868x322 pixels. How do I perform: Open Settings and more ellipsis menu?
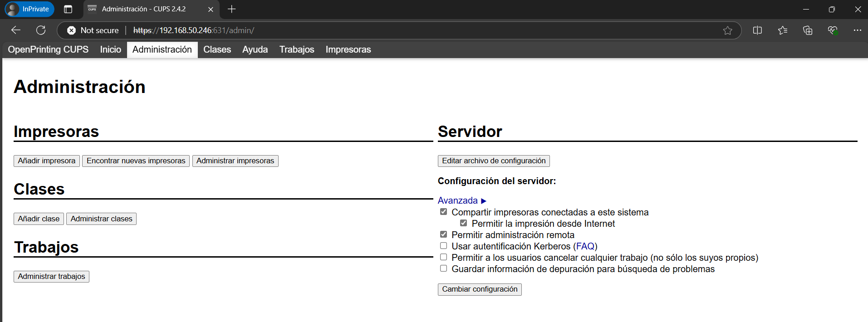click(857, 30)
